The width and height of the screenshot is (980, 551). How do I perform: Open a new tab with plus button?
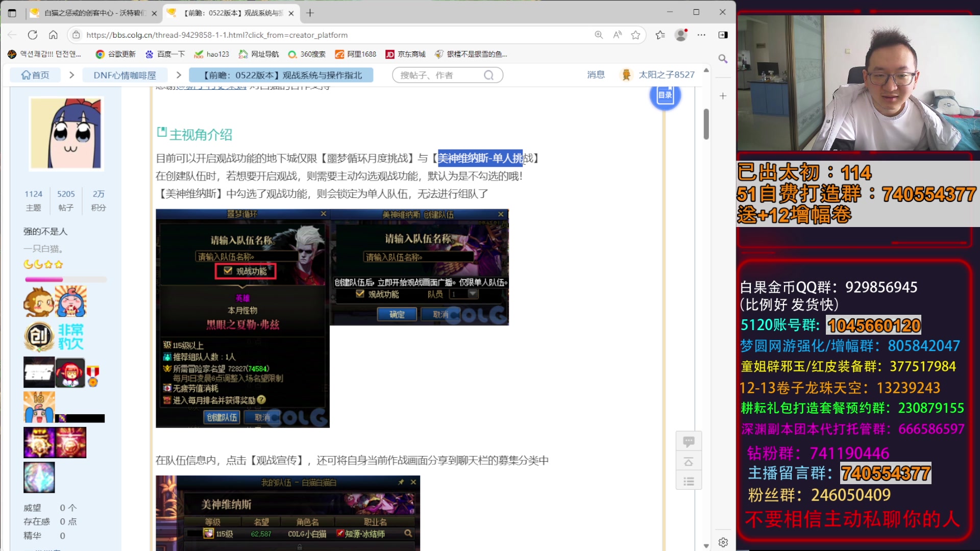coord(310,13)
